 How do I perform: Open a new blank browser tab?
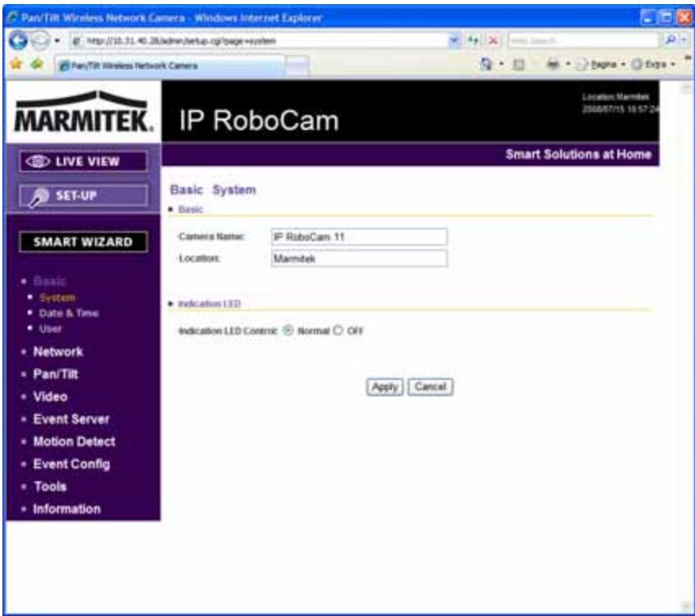tap(297, 66)
